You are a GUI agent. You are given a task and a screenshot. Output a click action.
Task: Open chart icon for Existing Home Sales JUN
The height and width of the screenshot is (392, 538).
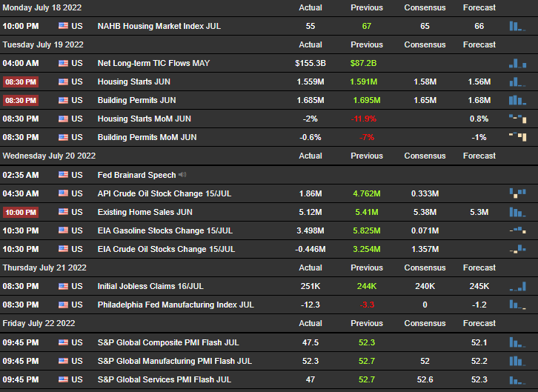[x=517, y=212]
